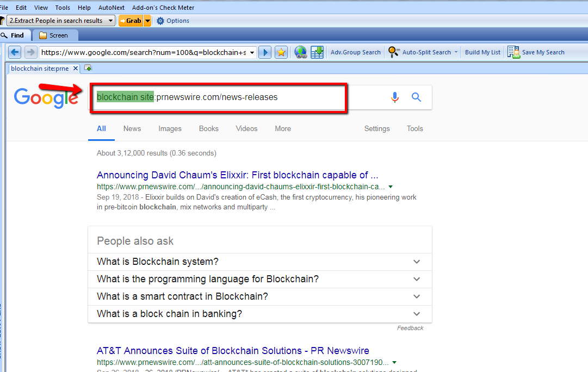Click the Google magnifier search icon
Image resolution: width=588 pixels, height=372 pixels.
click(x=416, y=97)
